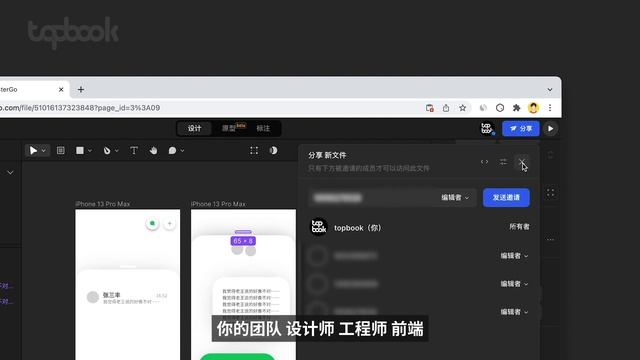Viewport: 640px width, 360px height.
Task: Change second blurred member's 编辑者 role
Action: point(514,284)
